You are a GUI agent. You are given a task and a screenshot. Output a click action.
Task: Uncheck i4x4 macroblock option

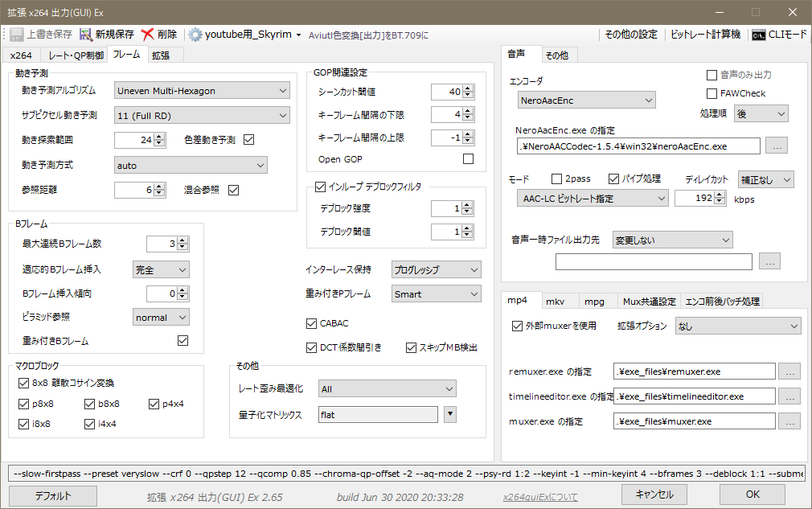(x=89, y=424)
